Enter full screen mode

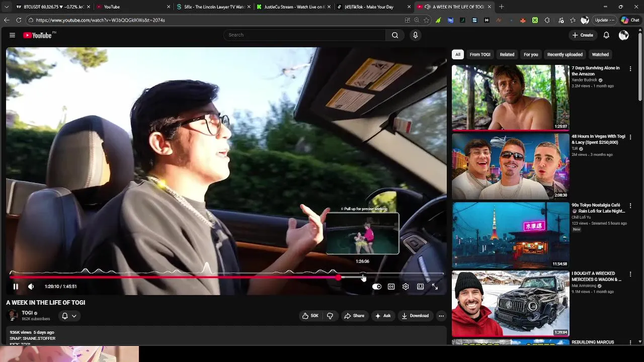[435, 287]
